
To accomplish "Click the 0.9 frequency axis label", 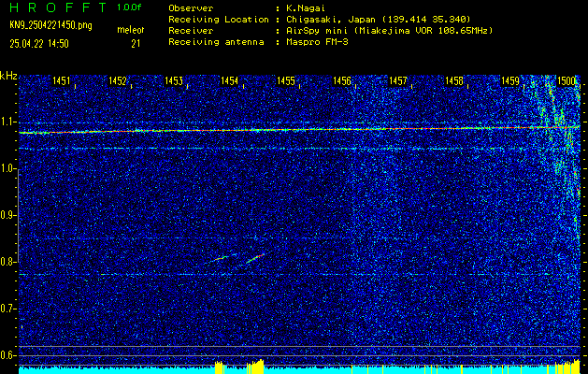I will coord(7,215).
